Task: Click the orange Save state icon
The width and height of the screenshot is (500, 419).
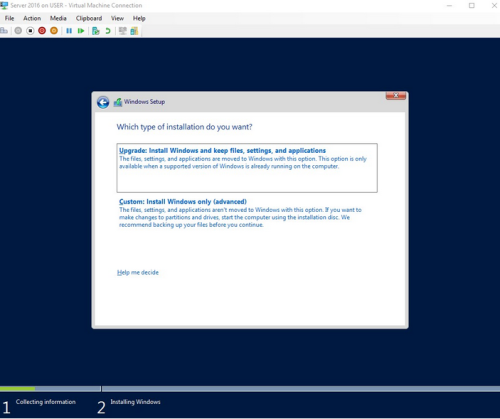Action: pos(54,31)
